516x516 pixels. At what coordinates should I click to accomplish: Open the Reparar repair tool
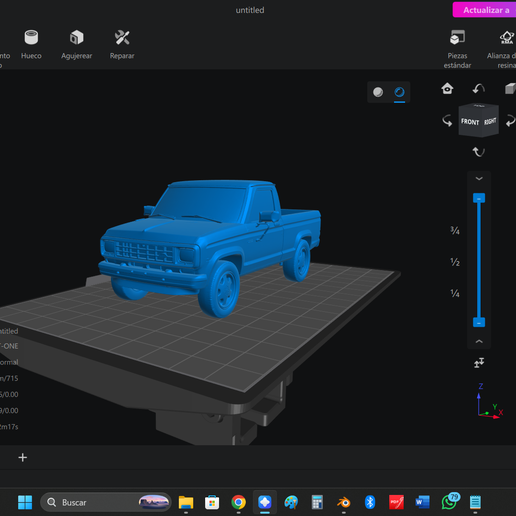click(122, 44)
